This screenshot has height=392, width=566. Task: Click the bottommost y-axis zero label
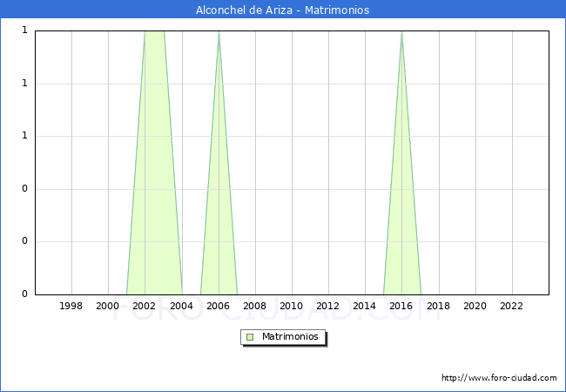[24, 294]
